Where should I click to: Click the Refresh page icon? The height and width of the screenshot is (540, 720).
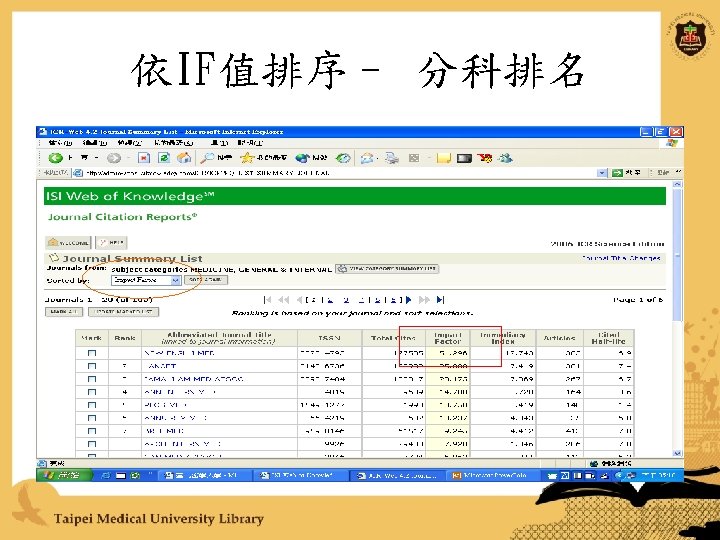pos(164,158)
